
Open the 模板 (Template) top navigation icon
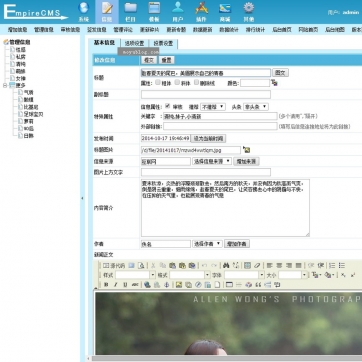coord(154,11)
